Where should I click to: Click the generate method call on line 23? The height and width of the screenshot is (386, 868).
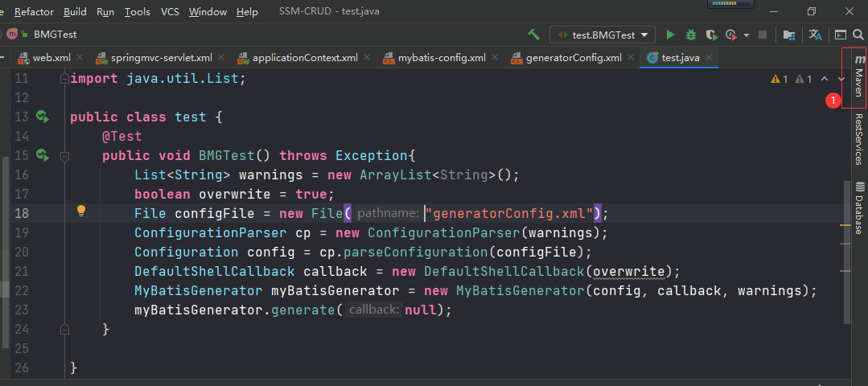click(303, 310)
